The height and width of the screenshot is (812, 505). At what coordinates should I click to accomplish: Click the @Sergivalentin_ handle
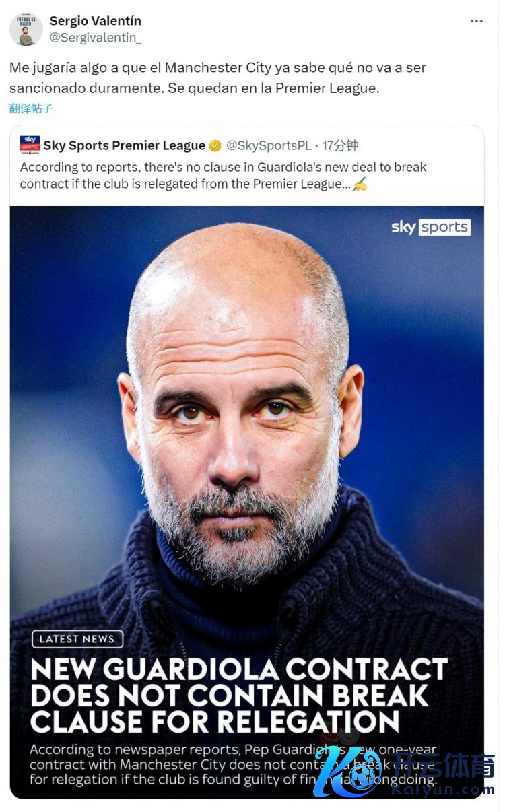pyautogui.click(x=95, y=38)
